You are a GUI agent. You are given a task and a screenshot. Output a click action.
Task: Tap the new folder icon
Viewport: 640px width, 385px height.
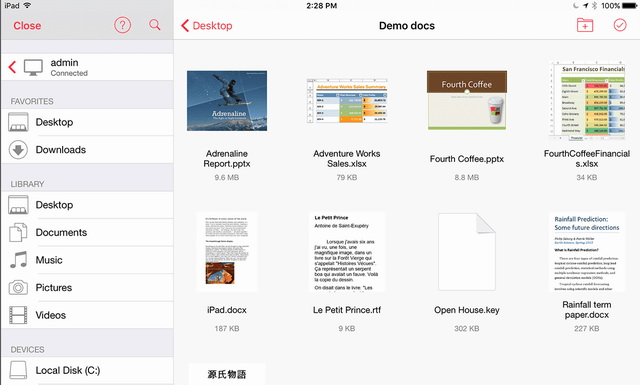(x=585, y=25)
